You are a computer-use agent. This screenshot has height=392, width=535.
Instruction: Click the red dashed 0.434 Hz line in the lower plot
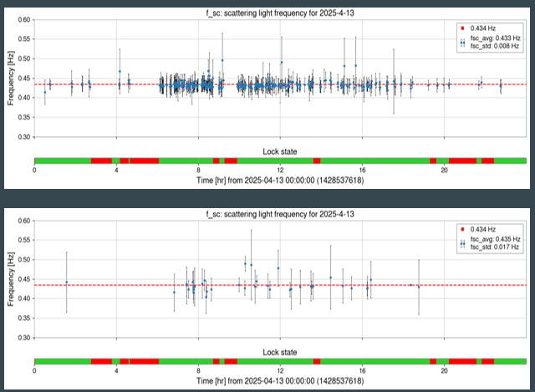(x=280, y=285)
